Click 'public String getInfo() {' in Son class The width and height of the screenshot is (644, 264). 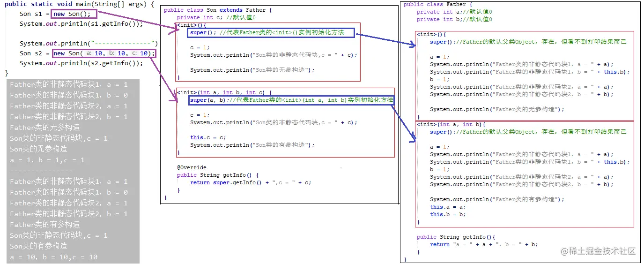[x=218, y=175]
